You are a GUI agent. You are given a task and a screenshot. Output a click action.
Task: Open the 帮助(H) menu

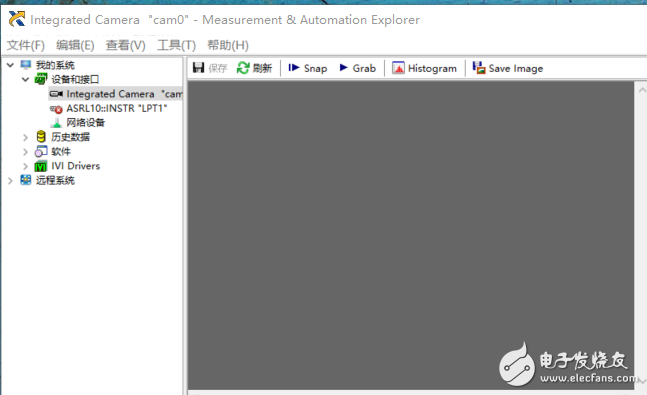coord(228,45)
